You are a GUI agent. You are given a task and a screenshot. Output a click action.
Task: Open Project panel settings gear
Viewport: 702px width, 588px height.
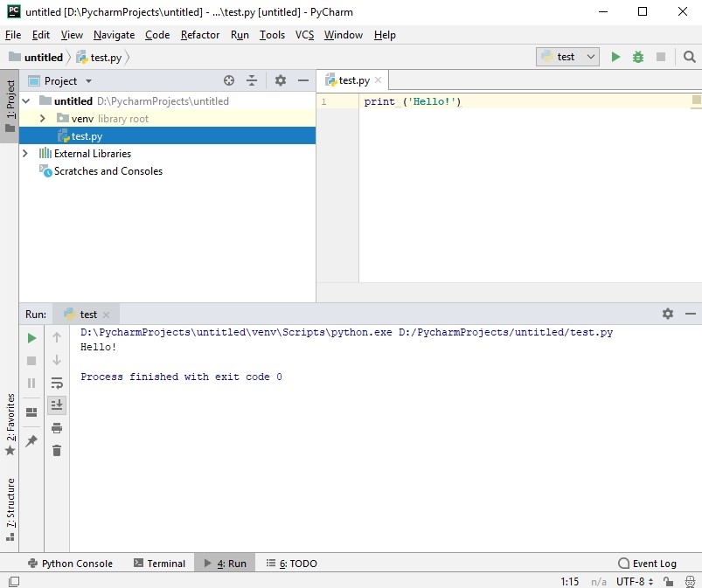point(281,80)
